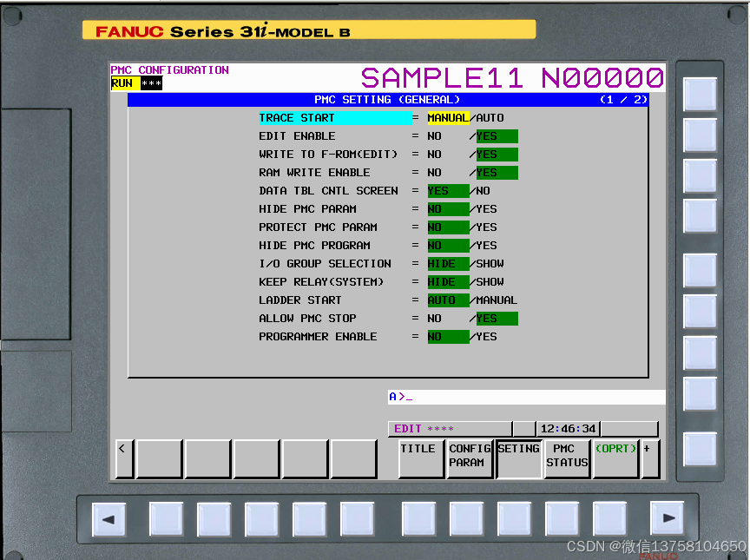This screenshot has width=750, height=560.
Task: Set PROTECT PMC PARAM to NO
Action: [448, 227]
